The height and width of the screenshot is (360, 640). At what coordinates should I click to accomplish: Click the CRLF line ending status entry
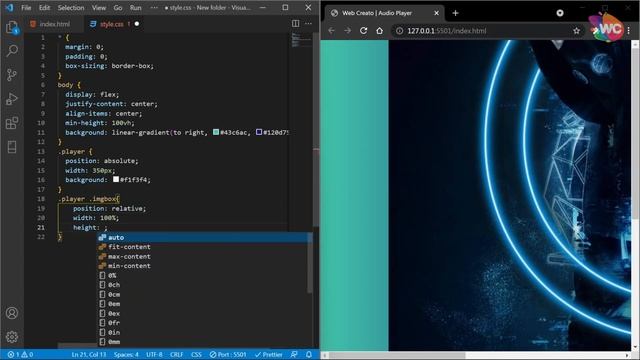(x=176, y=355)
